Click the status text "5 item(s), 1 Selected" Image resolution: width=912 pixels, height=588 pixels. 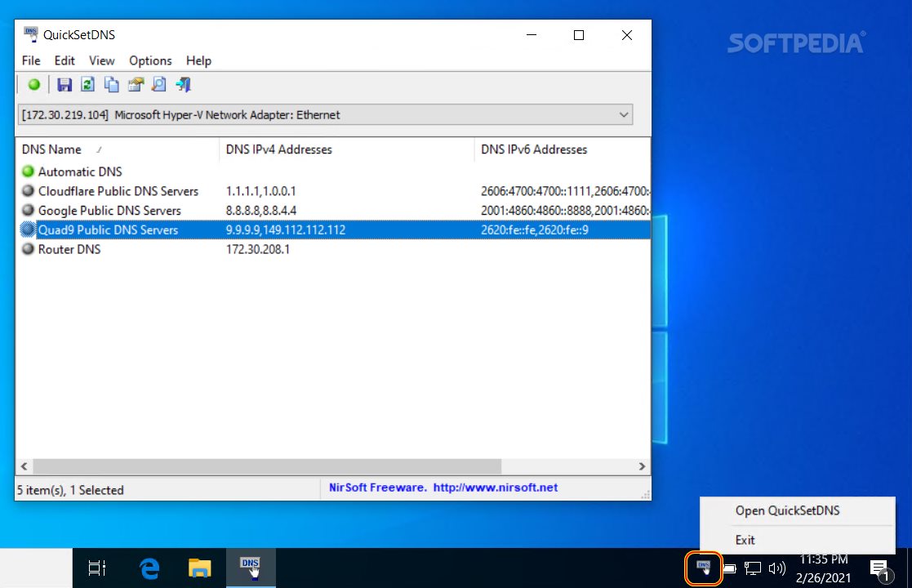pyautogui.click(x=70, y=490)
